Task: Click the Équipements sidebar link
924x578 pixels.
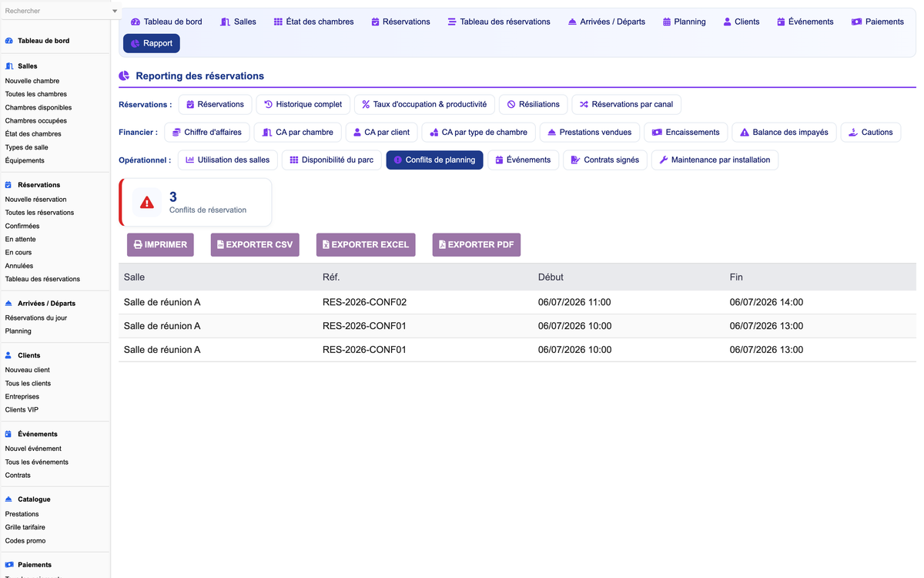Action: click(25, 160)
